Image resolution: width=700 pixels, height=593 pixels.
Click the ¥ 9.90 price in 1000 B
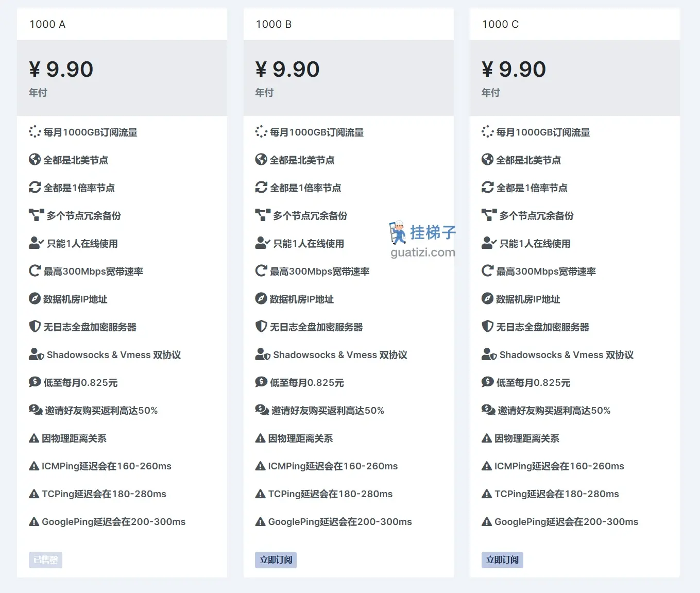pyautogui.click(x=287, y=70)
